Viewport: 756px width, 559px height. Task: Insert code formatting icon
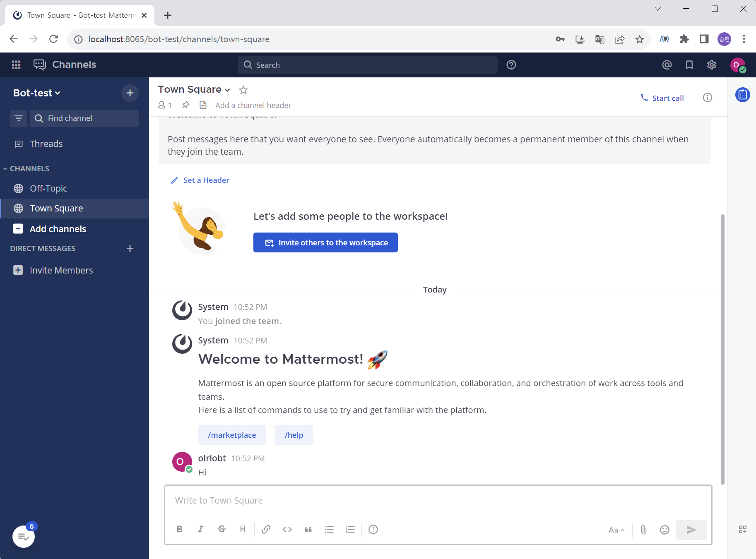(x=287, y=529)
